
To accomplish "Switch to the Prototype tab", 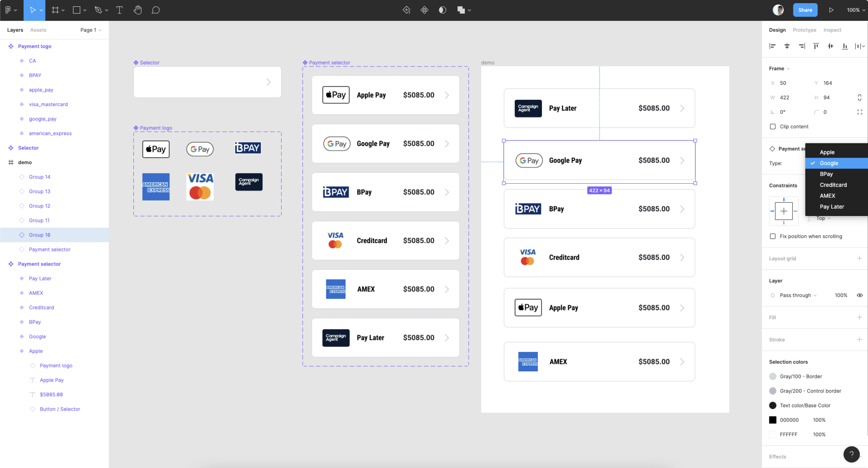I will pos(804,30).
